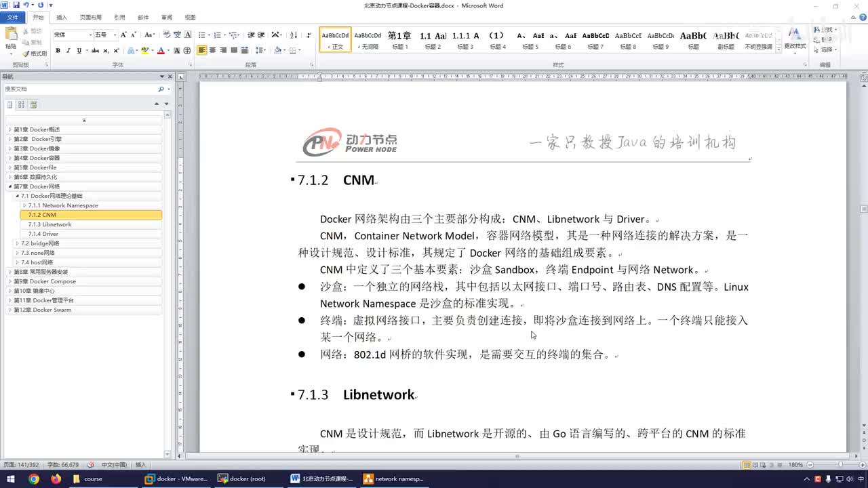Expand 7.2 bridge网络 heading
Viewport: 868px width, 488px height.
pyautogui.click(x=17, y=243)
